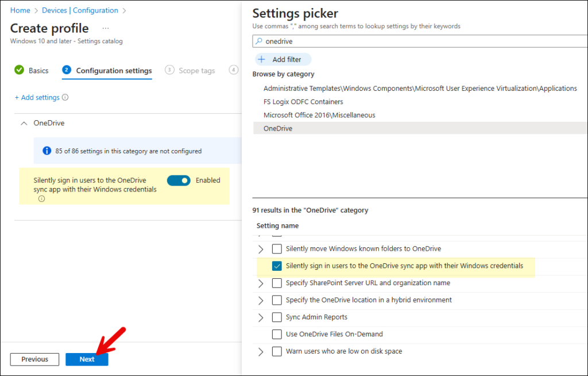Screen dimensions: 588x376
Task: Expand Silently move Windows known folders row
Action: pyautogui.click(x=261, y=249)
